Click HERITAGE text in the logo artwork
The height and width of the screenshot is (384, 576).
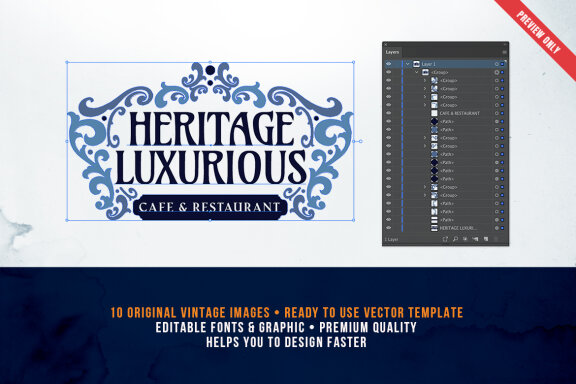(212, 129)
